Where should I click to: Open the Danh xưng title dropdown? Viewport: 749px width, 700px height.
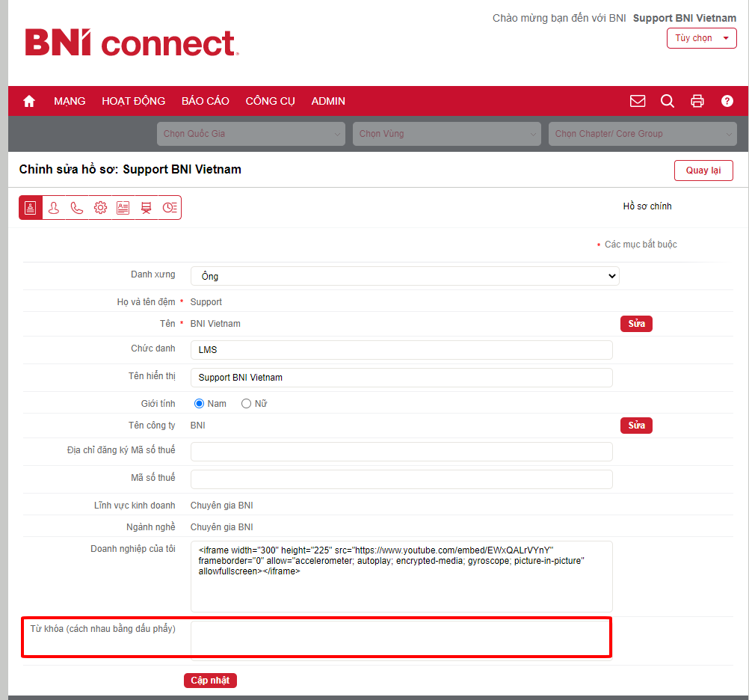(x=404, y=276)
